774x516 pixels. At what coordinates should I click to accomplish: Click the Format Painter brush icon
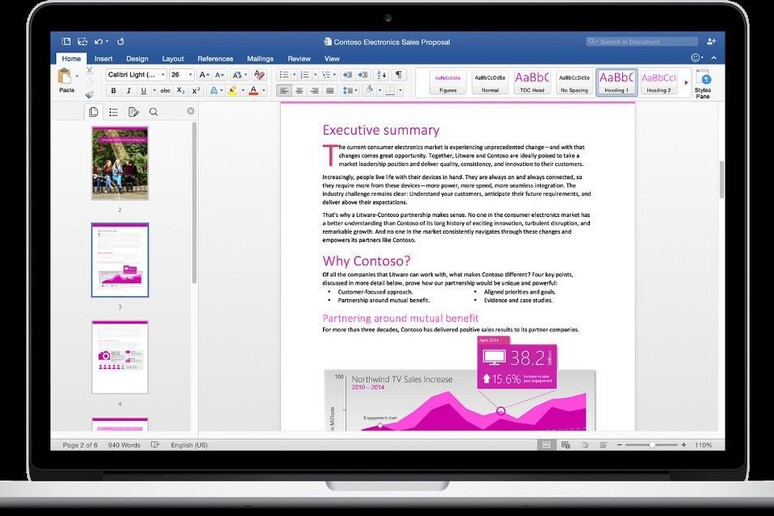point(89,94)
